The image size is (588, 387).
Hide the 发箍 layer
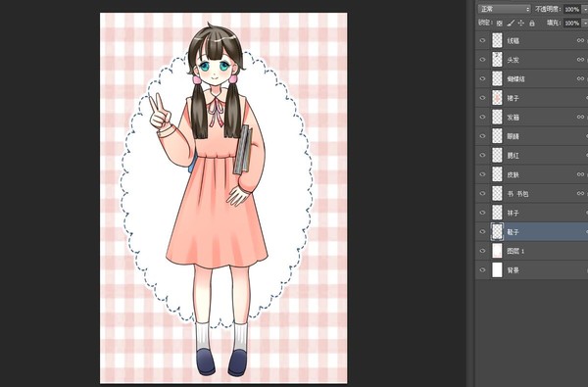pos(482,117)
